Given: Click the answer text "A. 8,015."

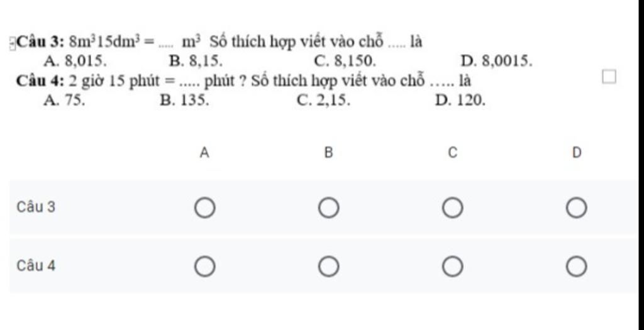Looking at the screenshot, I should click(75, 62).
